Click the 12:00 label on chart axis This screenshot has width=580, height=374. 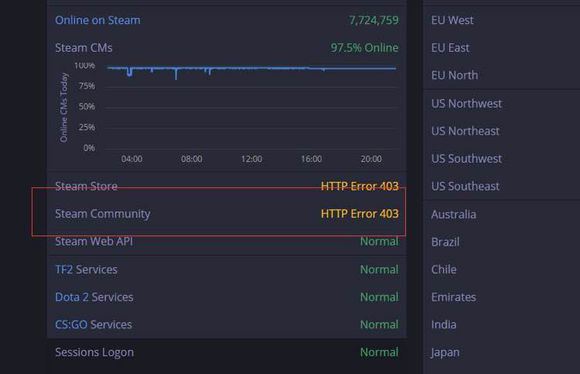[x=252, y=159]
